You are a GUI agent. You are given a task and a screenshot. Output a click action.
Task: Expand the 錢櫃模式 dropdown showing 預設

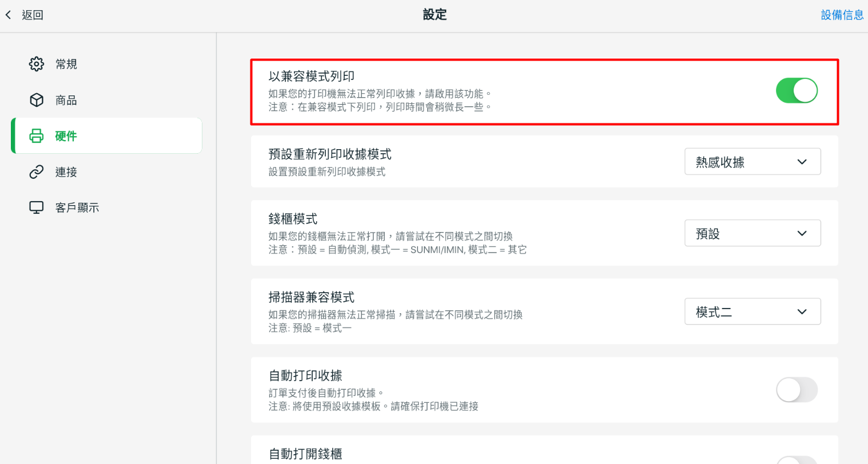[752, 233]
